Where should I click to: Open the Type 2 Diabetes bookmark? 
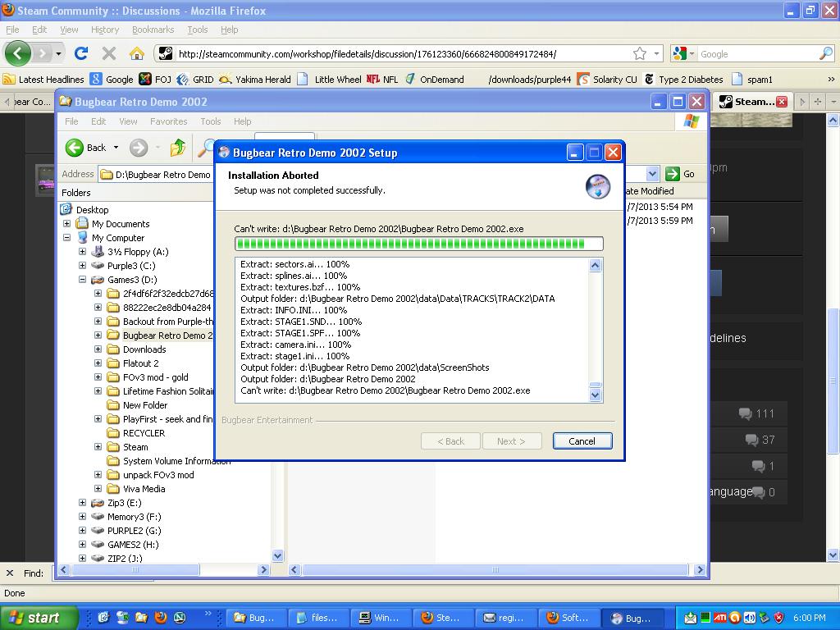tap(683, 80)
